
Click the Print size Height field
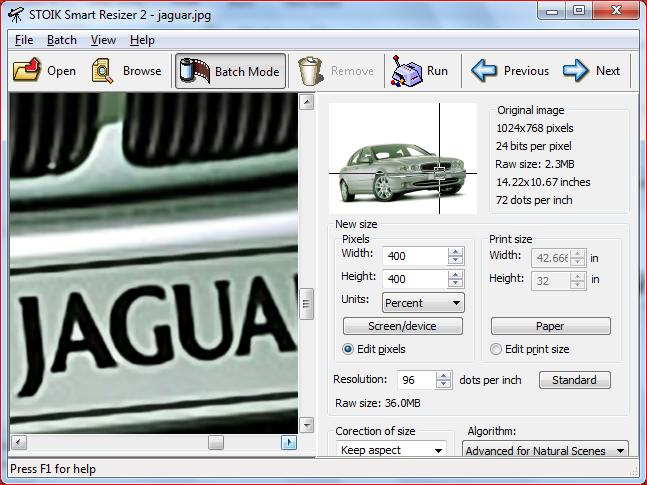click(553, 281)
